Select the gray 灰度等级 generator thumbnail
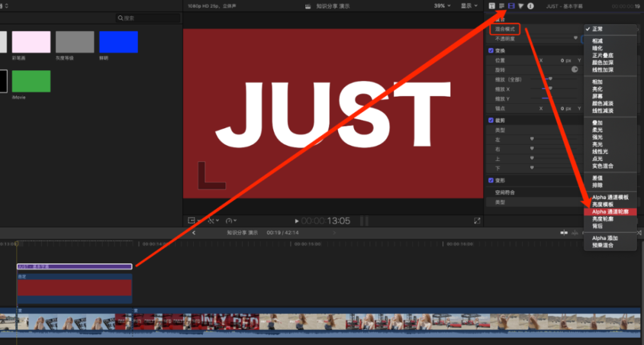This screenshot has height=345, width=644. (75, 42)
